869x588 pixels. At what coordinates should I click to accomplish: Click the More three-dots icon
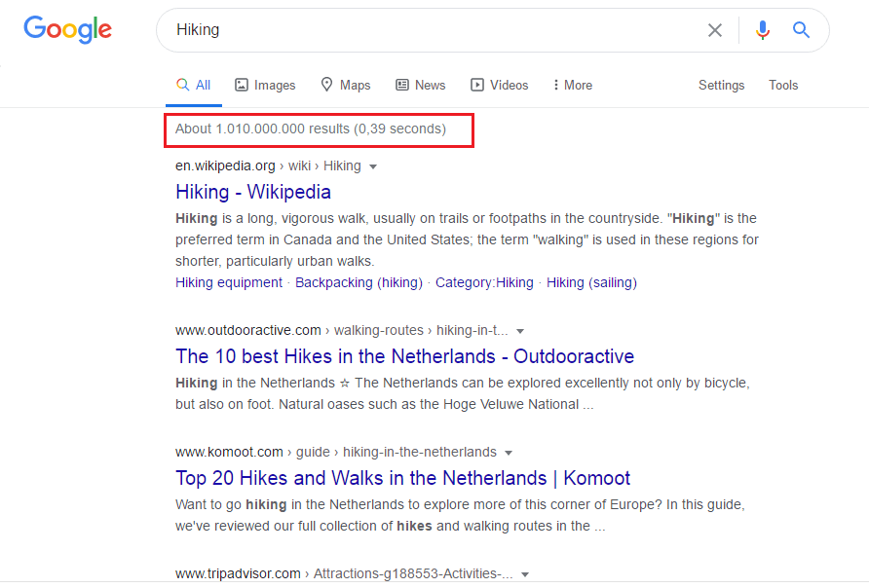pyautogui.click(x=555, y=85)
